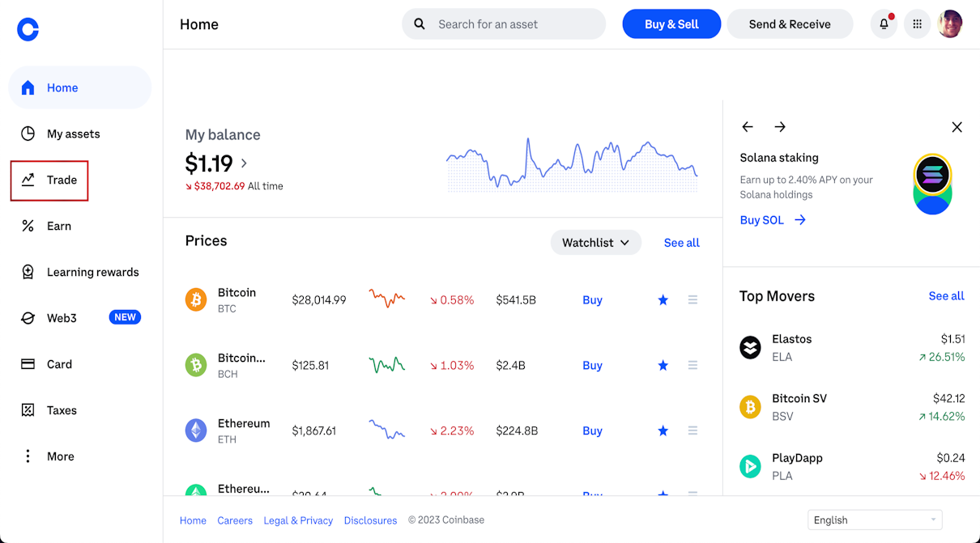Expand the balance details chevron
980x543 pixels.
click(x=244, y=163)
